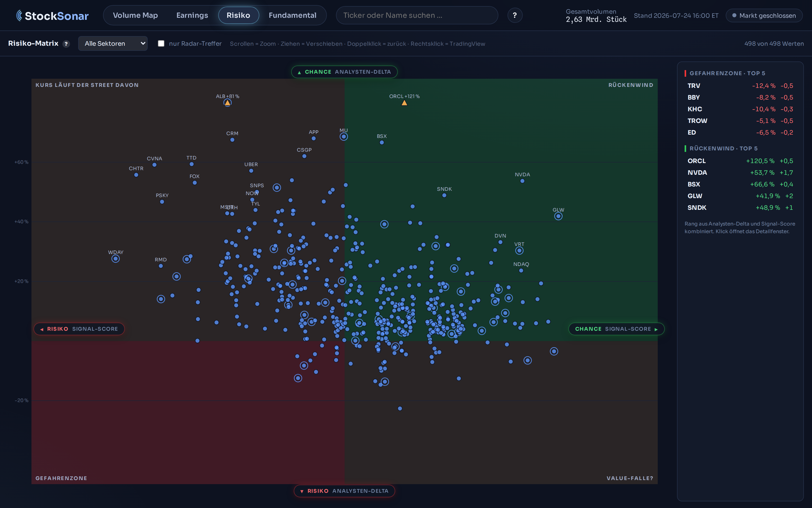Open ED in Gefahrenzone Top 5
This screenshot has height=508, width=812.
tap(740, 132)
